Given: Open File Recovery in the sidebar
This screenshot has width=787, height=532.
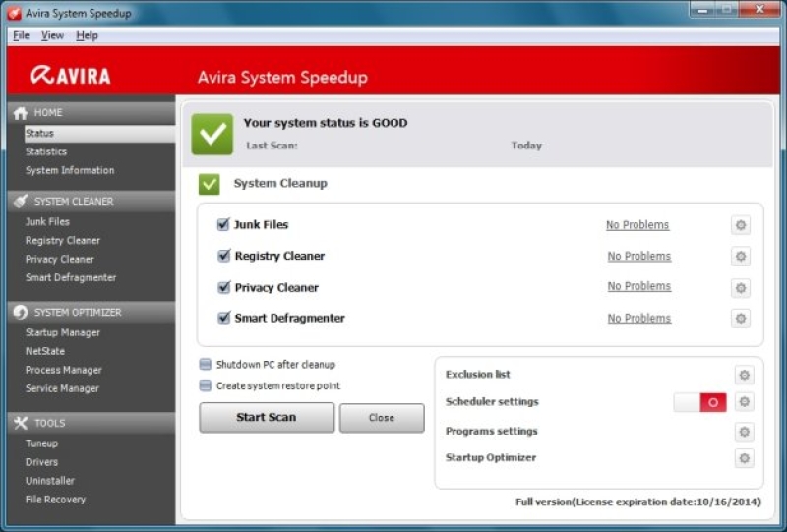Looking at the screenshot, I should [x=55, y=500].
